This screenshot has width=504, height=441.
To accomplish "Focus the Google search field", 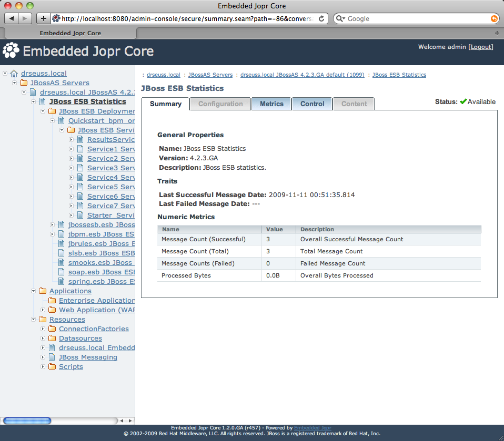I will (x=416, y=18).
